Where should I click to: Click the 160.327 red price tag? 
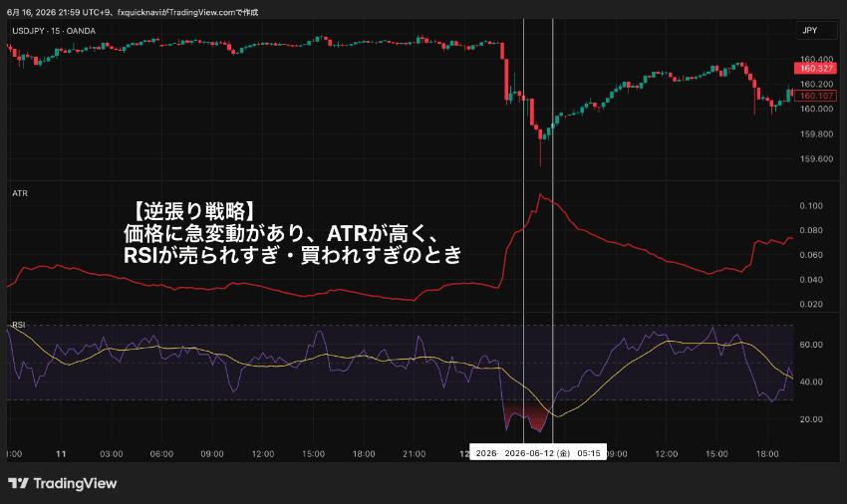point(816,68)
